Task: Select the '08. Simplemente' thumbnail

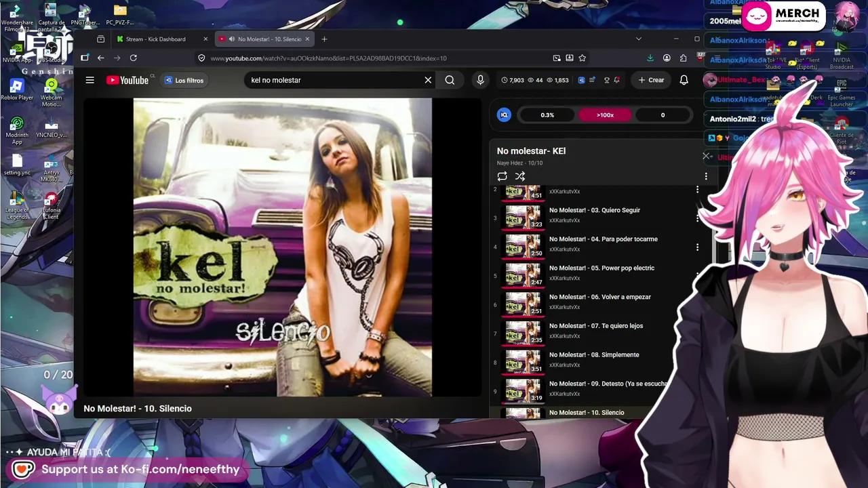Action: [x=524, y=363]
